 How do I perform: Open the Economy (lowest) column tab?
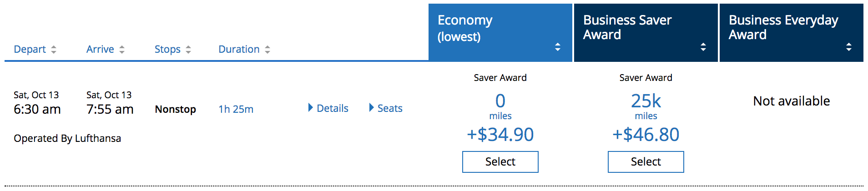(465, 28)
